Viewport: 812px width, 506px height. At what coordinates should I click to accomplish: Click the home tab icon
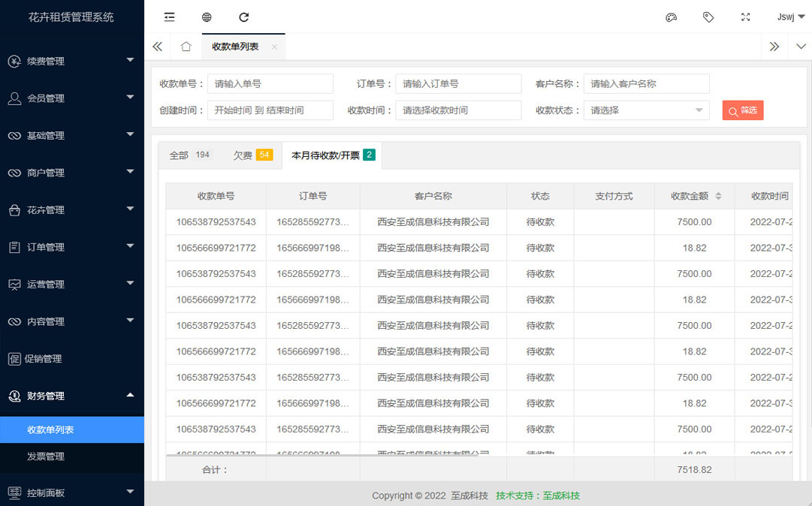click(186, 47)
